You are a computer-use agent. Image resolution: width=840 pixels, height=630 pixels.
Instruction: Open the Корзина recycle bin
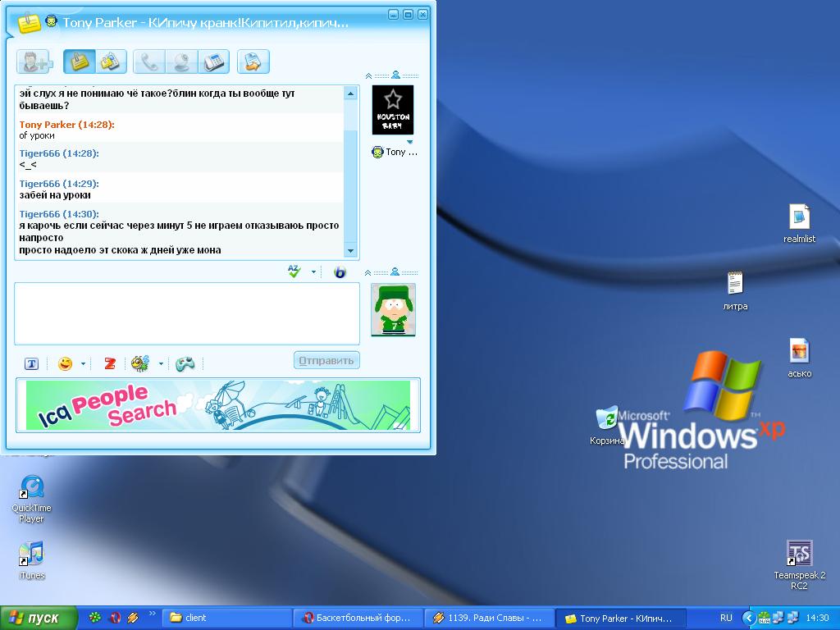point(607,426)
